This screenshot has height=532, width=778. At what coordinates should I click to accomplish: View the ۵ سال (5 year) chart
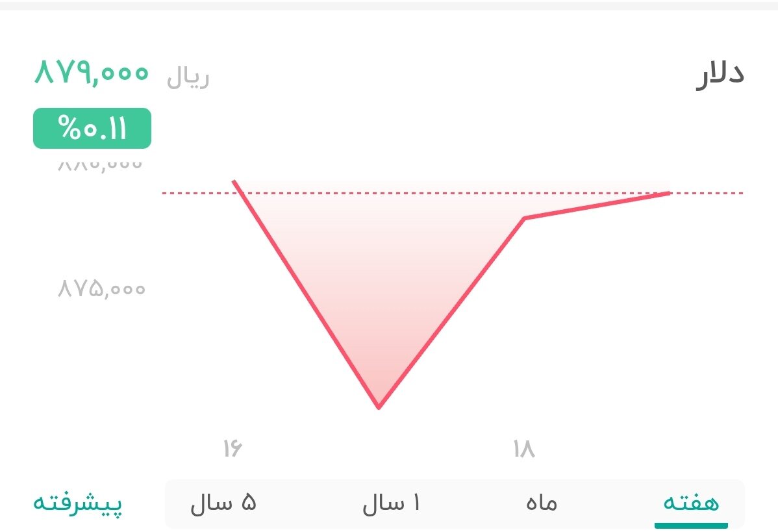pyautogui.click(x=224, y=502)
